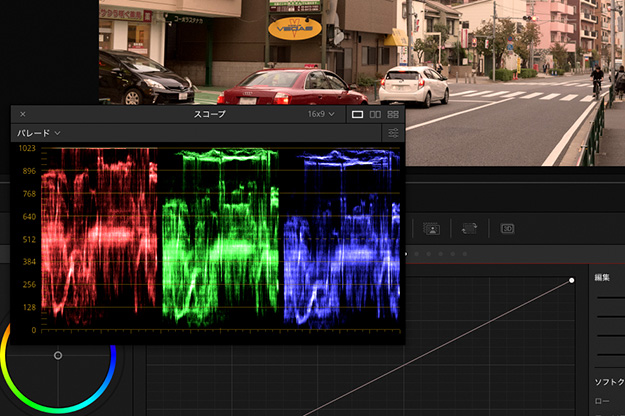The height and width of the screenshot is (416, 625).
Task: Select the curve's upper-right control point
Action: (x=572, y=280)
